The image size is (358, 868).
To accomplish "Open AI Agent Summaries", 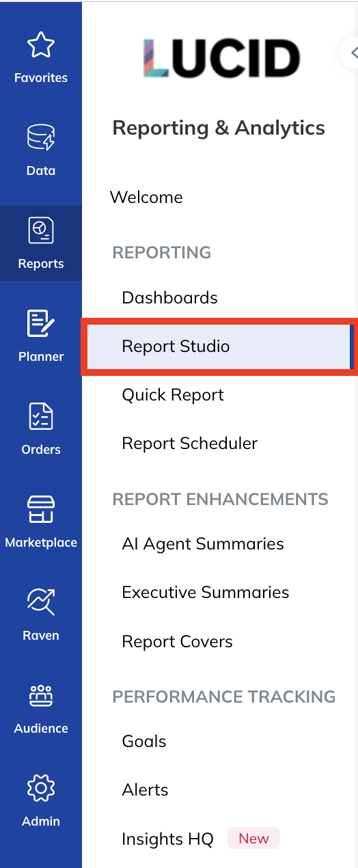I will [x=203, y=544].
